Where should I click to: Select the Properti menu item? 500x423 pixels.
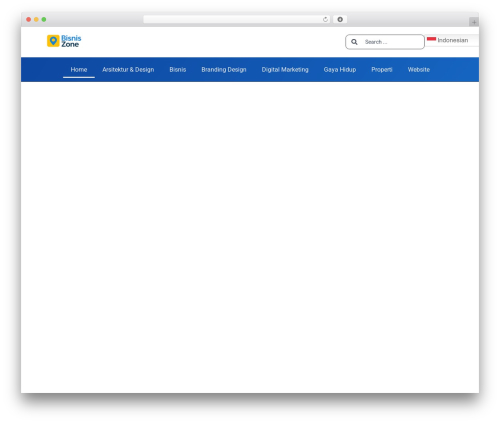click(382, 70)
